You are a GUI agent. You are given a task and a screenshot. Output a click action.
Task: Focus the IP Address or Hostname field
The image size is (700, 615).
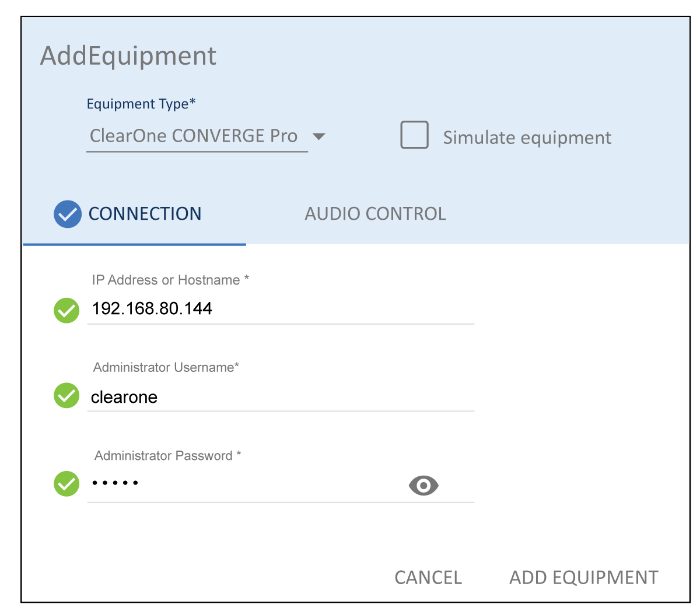[280, 308]
